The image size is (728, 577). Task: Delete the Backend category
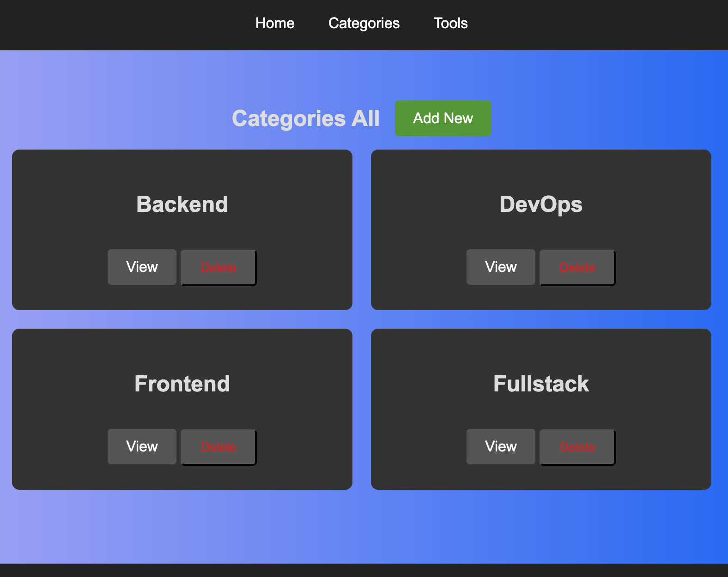click(218, 268)
